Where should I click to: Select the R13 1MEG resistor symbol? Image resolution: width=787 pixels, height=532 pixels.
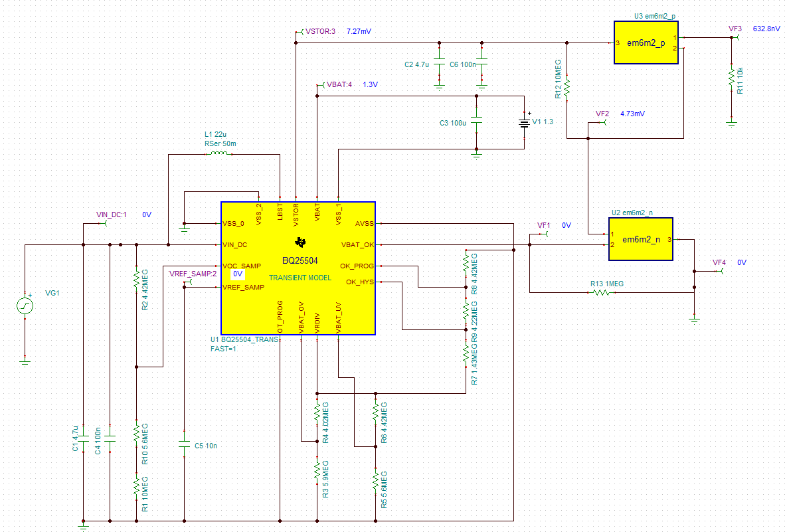click(x=601, y=292)
